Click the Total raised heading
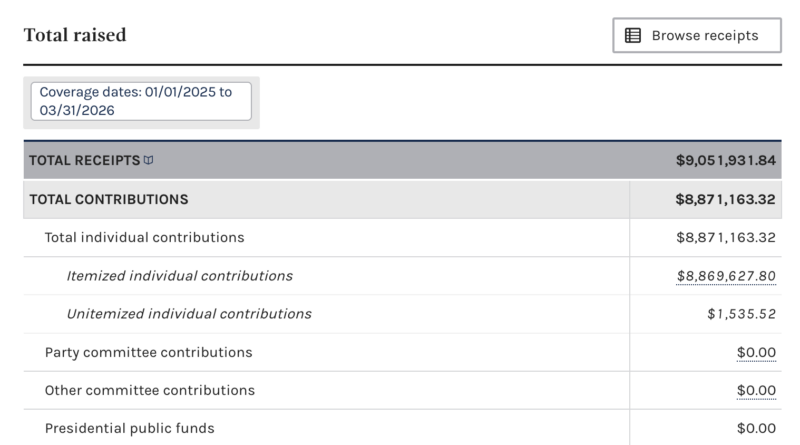The height and width of the screenshot is (445, 800). [75, 36]
